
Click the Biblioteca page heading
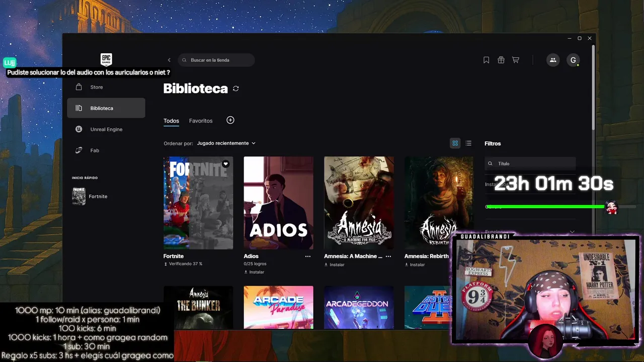(x=196, y=88)
